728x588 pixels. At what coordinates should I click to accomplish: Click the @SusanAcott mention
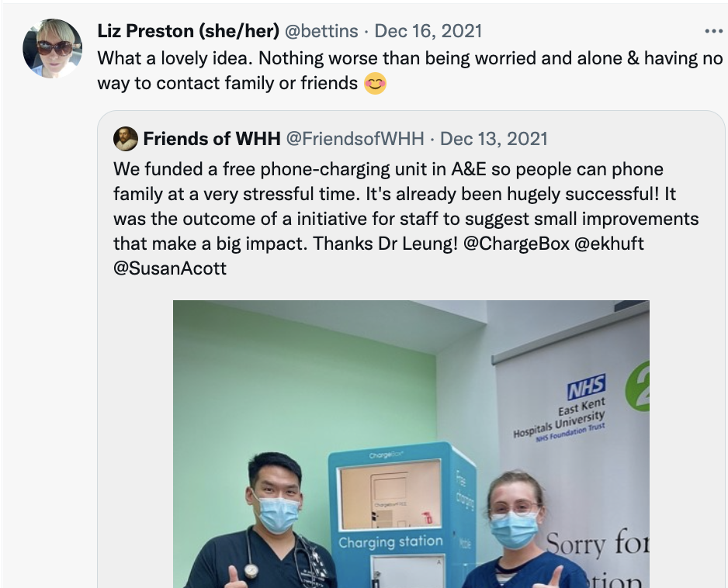[x=170, y=268]
